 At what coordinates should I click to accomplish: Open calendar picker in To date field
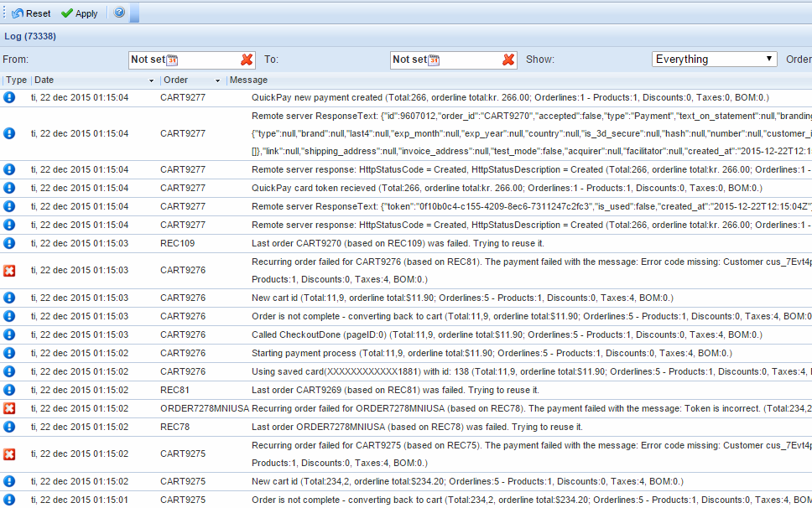435,60
